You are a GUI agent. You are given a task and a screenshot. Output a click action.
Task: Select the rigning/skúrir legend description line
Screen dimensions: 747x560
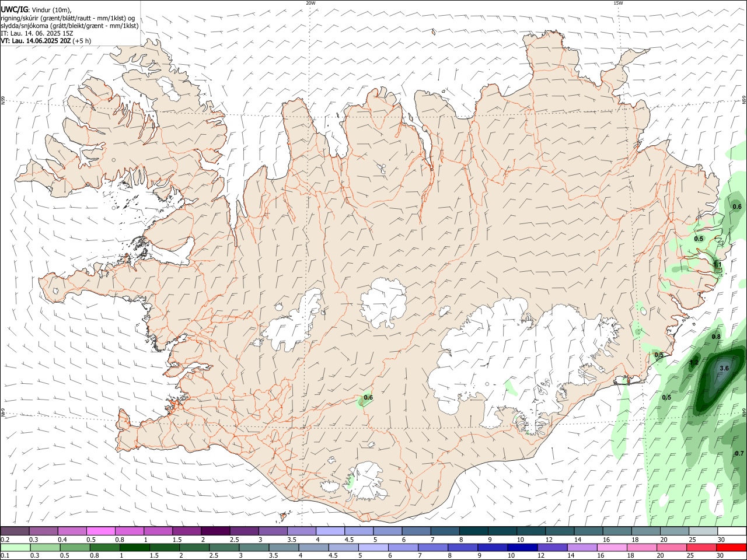coord(68,18)
